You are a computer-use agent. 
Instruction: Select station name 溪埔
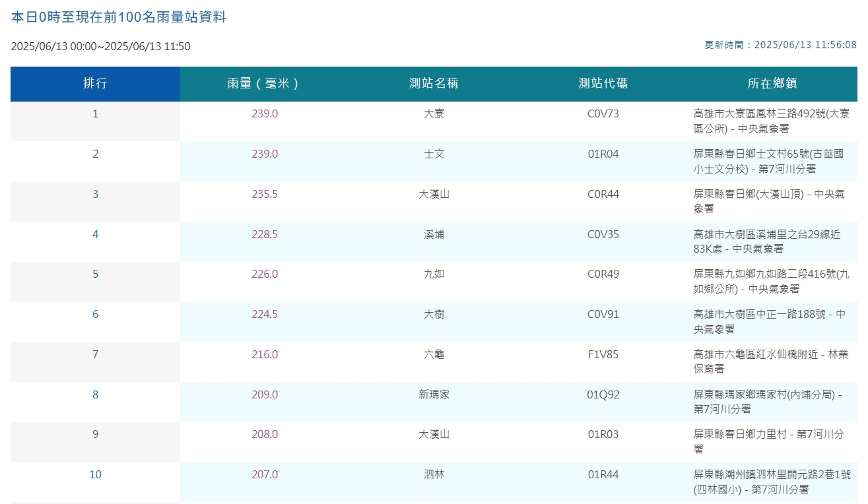[434, 234]
